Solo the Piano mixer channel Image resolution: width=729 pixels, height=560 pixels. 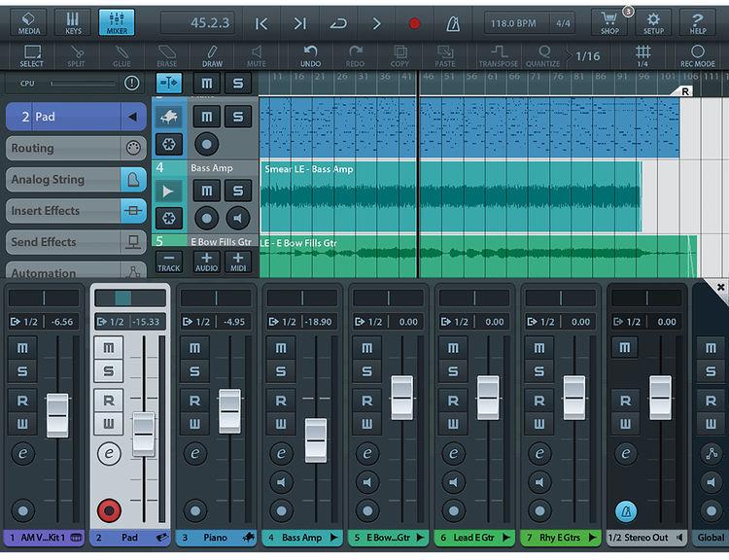[194, 371]
